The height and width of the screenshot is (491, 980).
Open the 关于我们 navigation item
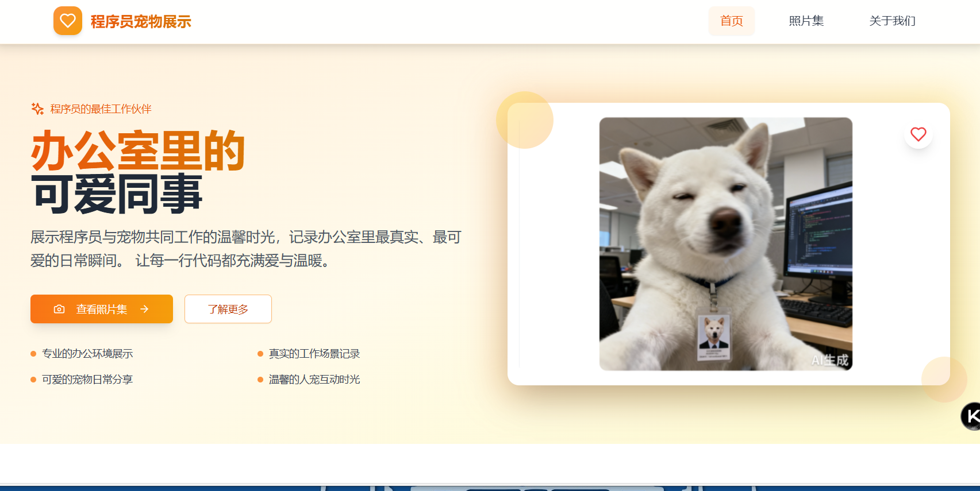892,21
